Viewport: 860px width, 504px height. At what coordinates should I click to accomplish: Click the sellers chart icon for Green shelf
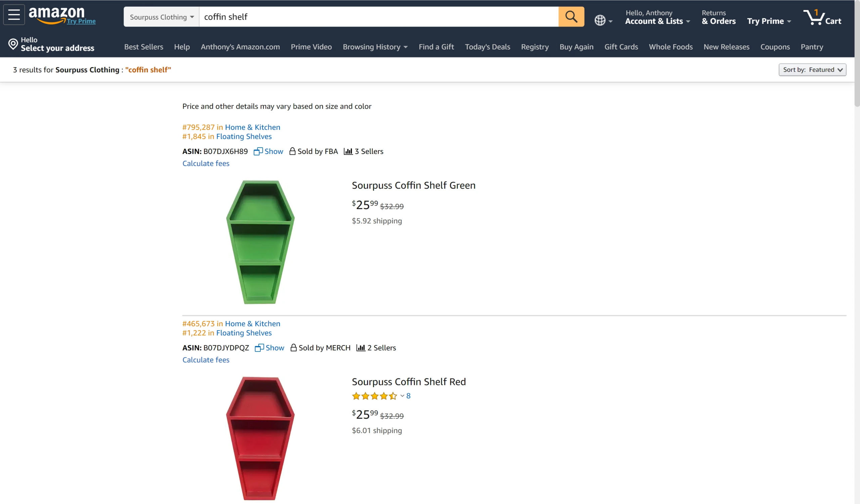[x=348, y=151]
